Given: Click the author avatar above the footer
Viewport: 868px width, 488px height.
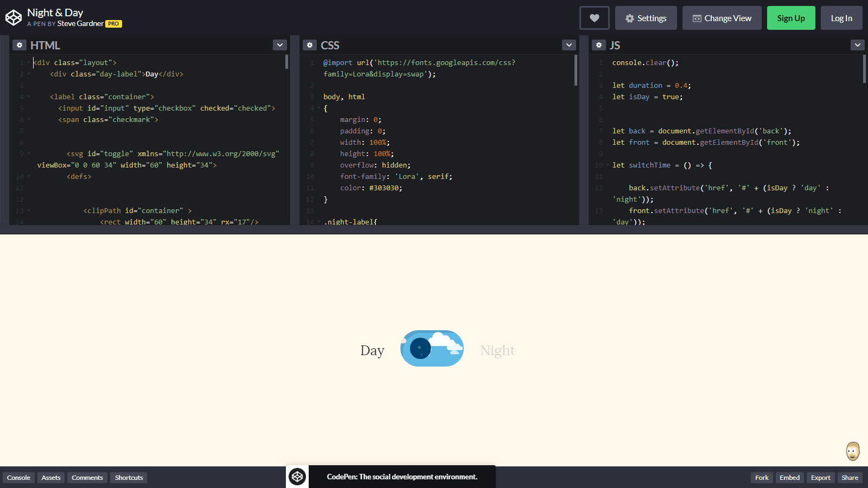Looking at the screenshot, I should (852, 451).
